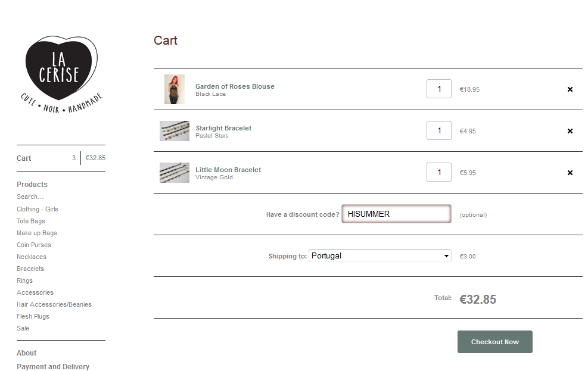The height and width of the screenshot is (371, 588).
Task: Focus the discount code input field
Action: pyautogui.click(x=396, y=214)
